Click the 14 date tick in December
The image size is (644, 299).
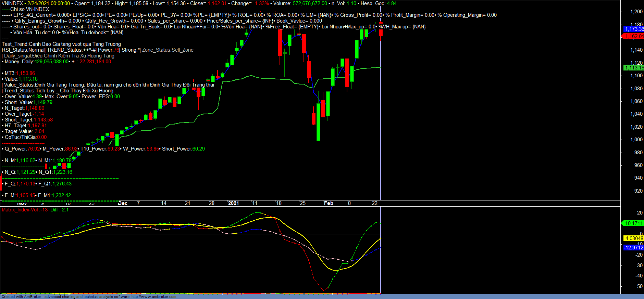pyautogui.click(x=164, y=203)
